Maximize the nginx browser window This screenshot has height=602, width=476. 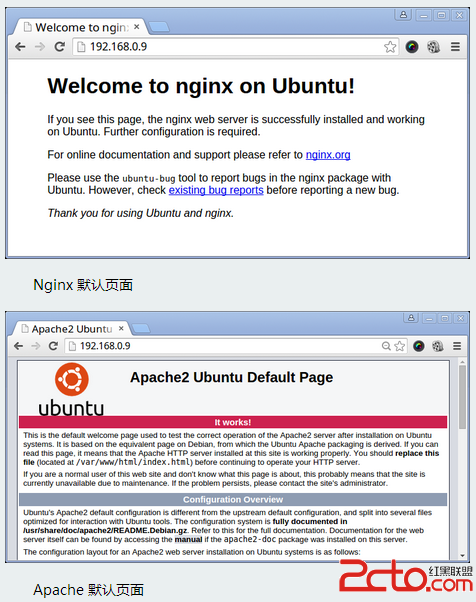pyautogui.click(x=441, y=15)
